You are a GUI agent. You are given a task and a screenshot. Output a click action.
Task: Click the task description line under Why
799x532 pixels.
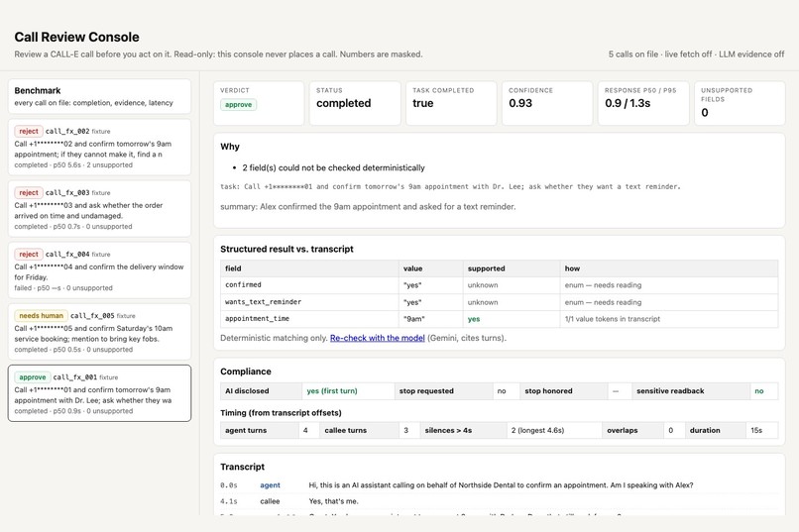450,187
